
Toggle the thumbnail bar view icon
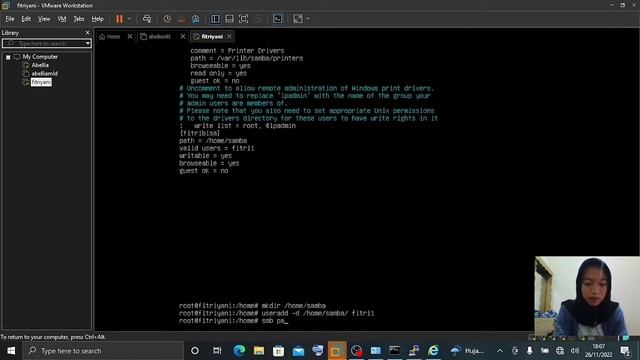pyautogui.click(x=229, y=19)
